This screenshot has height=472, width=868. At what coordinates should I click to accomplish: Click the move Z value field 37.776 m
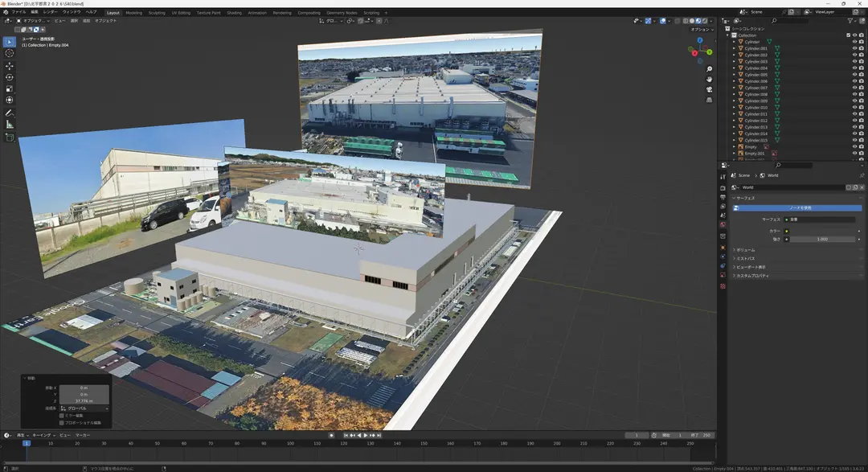click(x=84, y=401)
